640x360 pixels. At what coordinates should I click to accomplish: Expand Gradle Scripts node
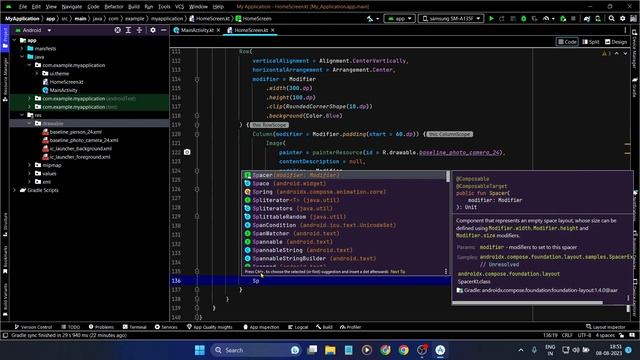tap(15, 190)
